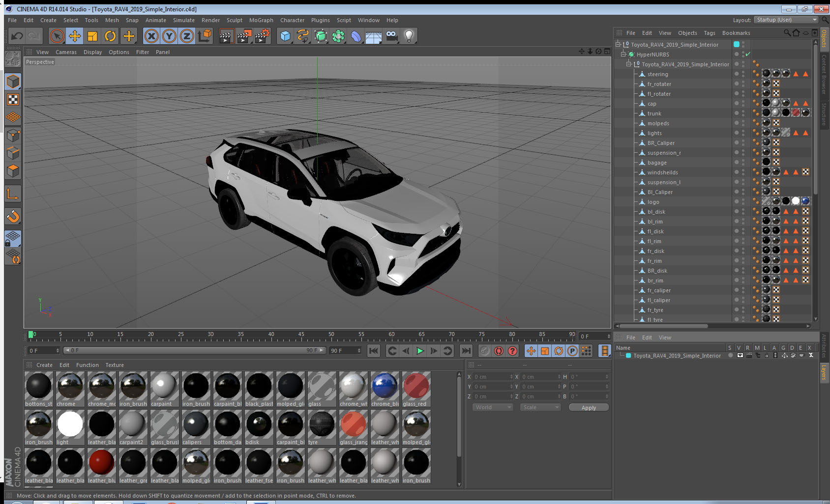Open the Cameras viewport menu

click(66, 52)
